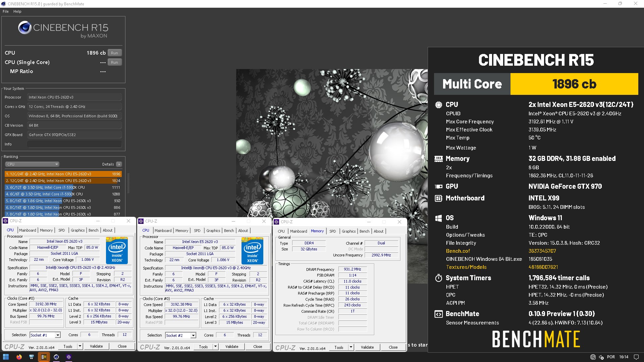The width and height of the screenshot is (644, 362).
Task: Open the network globe tray icon
Action: tap(593, 357)
